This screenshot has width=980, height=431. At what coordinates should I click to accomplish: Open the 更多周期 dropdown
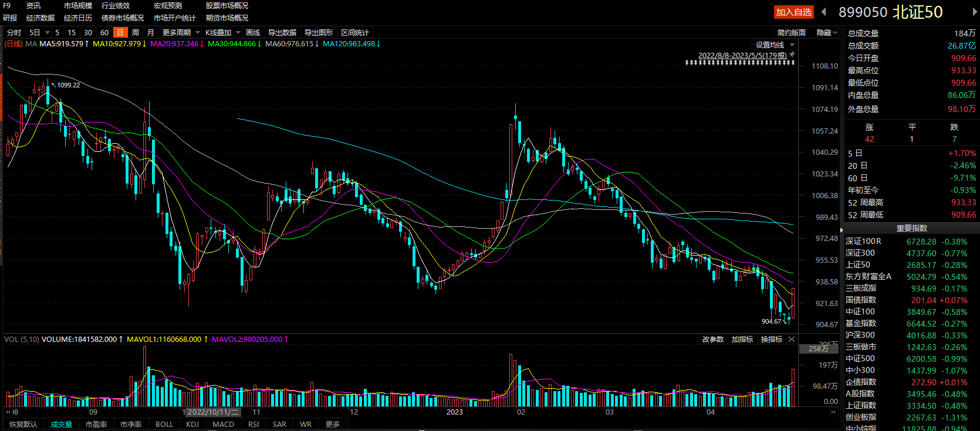pos(181,33)
